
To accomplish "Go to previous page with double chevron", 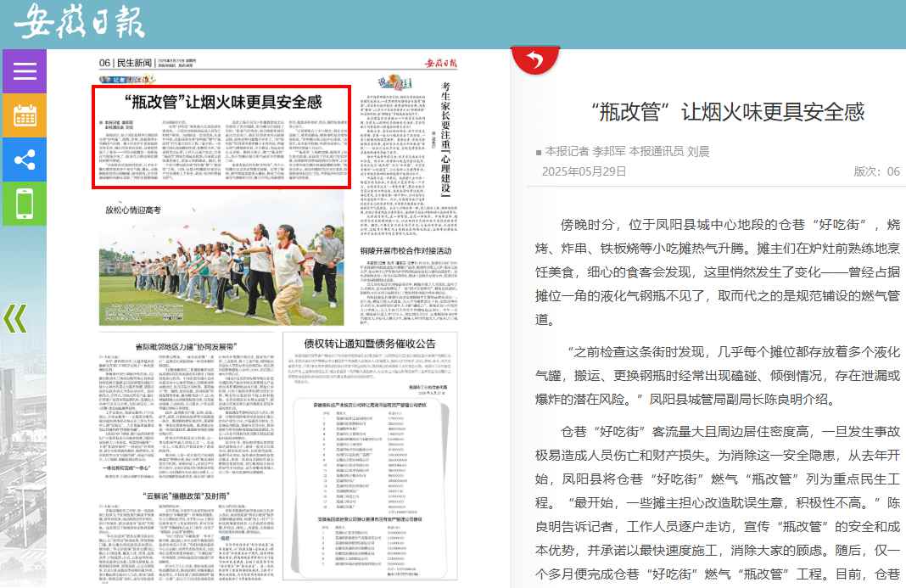I will click(x=15, y=318).
